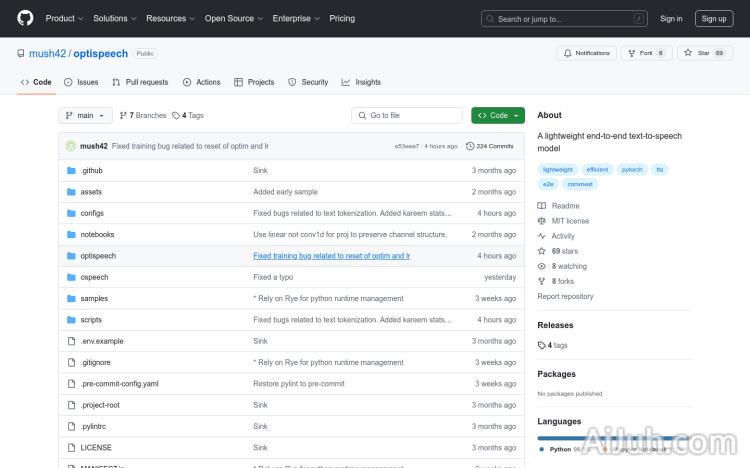Open the MIT license link
750x468 pixels.
(x=570, y=221)
